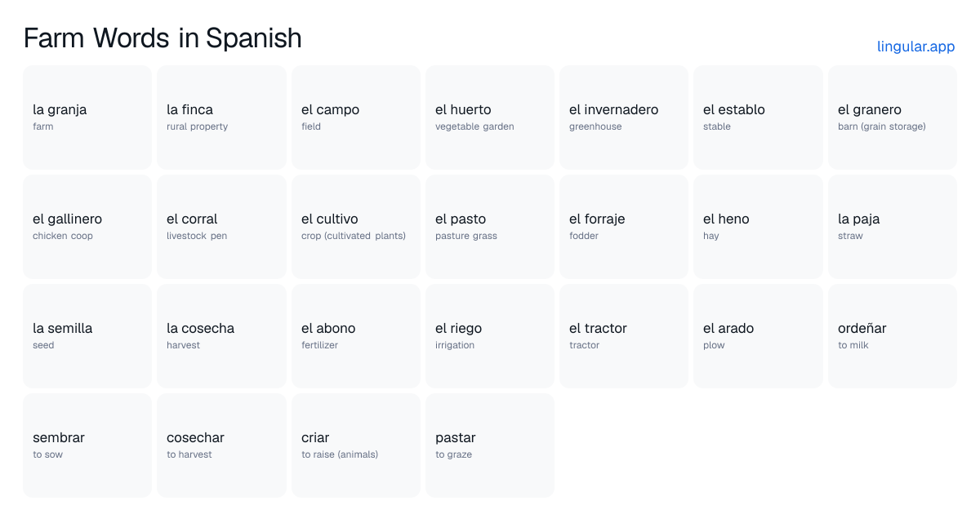
Task: Select the "sembrar" to sow card
Action: [87, 445]
